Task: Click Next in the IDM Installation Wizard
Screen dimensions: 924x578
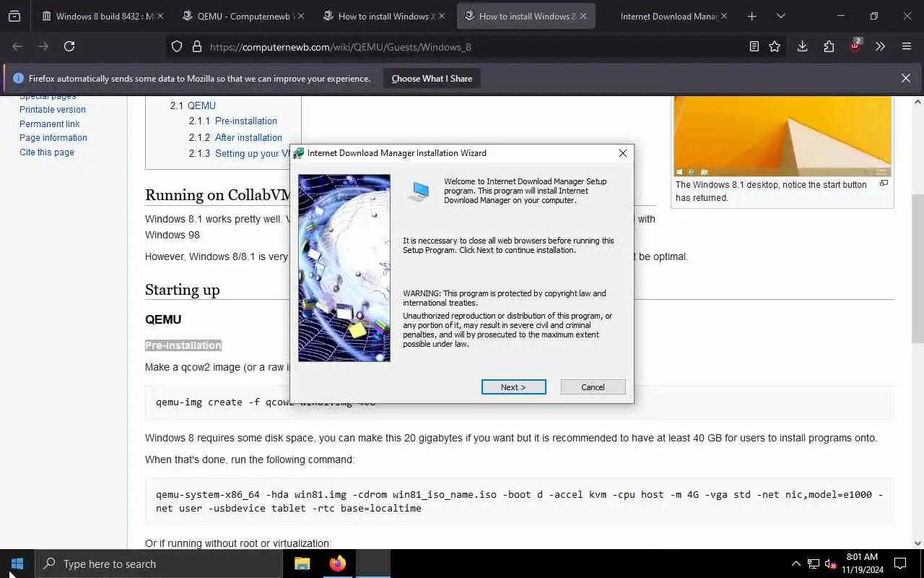Action: [513, 387]
